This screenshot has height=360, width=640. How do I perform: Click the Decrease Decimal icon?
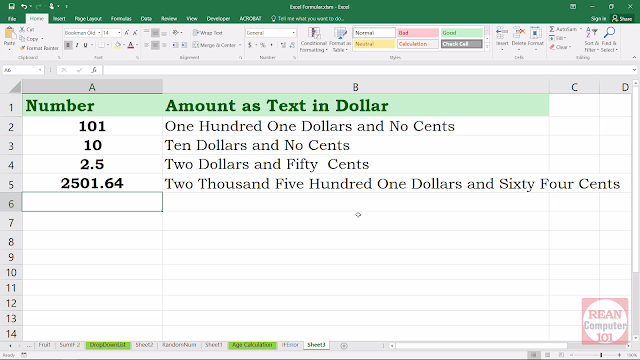(x=292, y=45)
